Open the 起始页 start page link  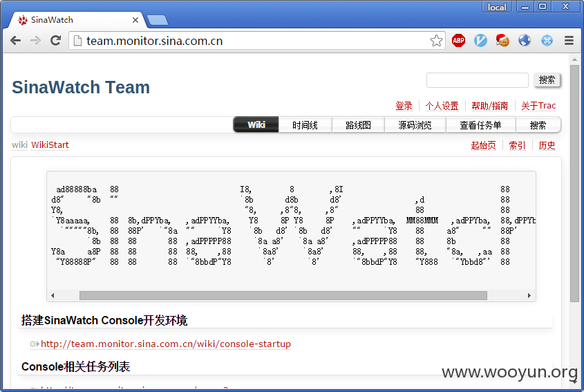(x=483, y=145)
